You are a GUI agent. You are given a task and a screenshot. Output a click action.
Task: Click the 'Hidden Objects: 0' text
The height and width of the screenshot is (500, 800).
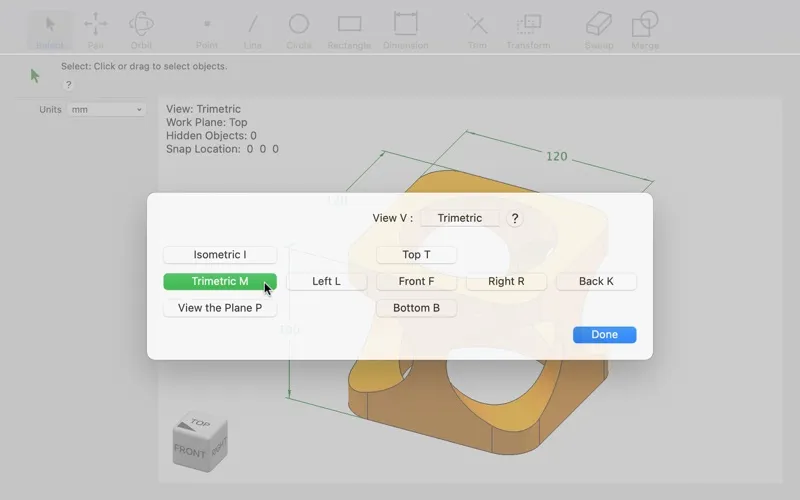tap(211, 136)
